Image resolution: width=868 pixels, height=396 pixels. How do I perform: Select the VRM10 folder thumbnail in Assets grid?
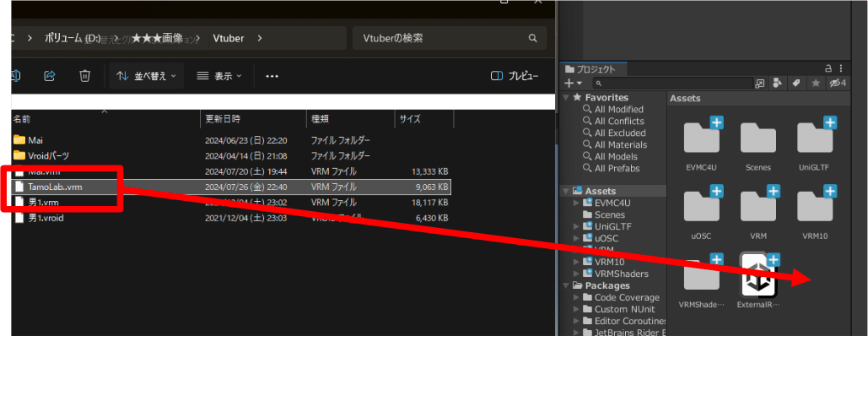pos(814,205)
